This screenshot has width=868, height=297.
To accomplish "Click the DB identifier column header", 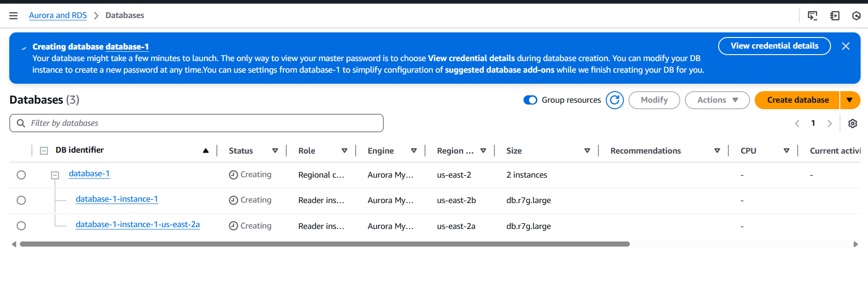I will pos(80,150).
